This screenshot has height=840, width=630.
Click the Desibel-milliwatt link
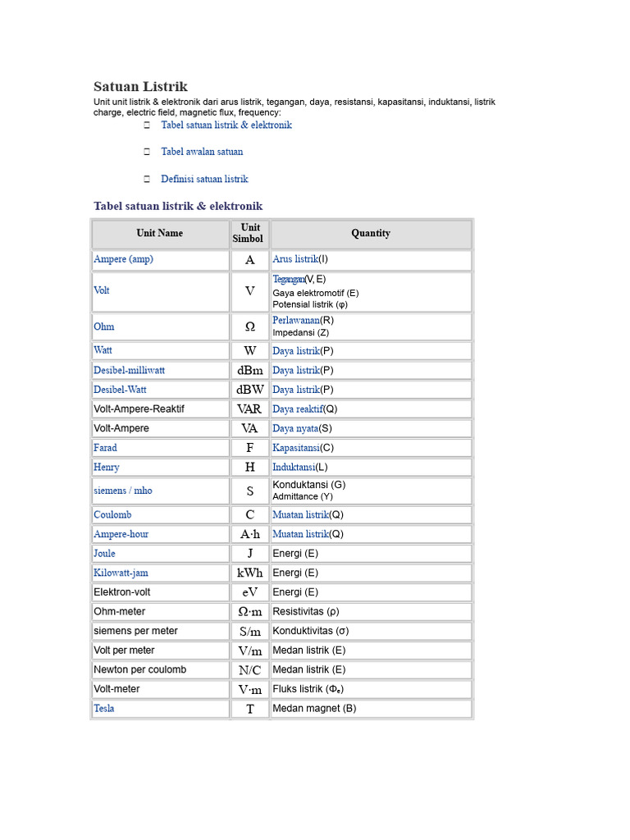129,370
